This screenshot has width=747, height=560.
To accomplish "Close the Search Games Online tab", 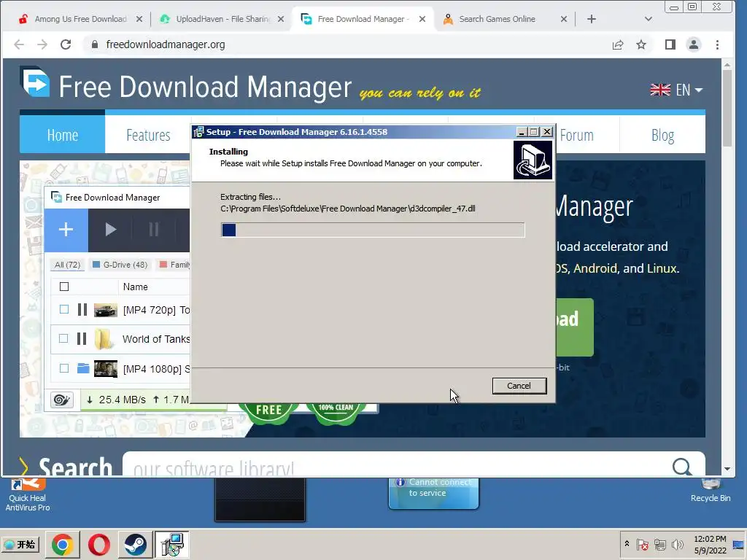I will (564, 19).
